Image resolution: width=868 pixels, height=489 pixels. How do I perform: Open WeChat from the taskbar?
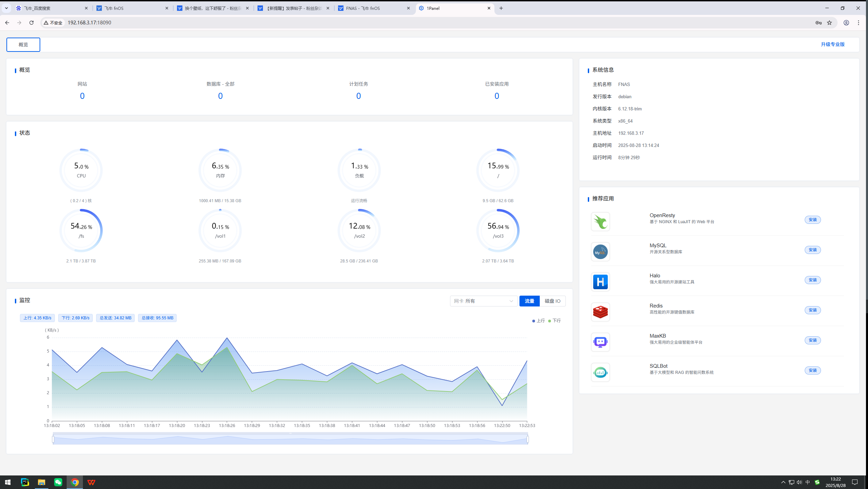[58, 482]
